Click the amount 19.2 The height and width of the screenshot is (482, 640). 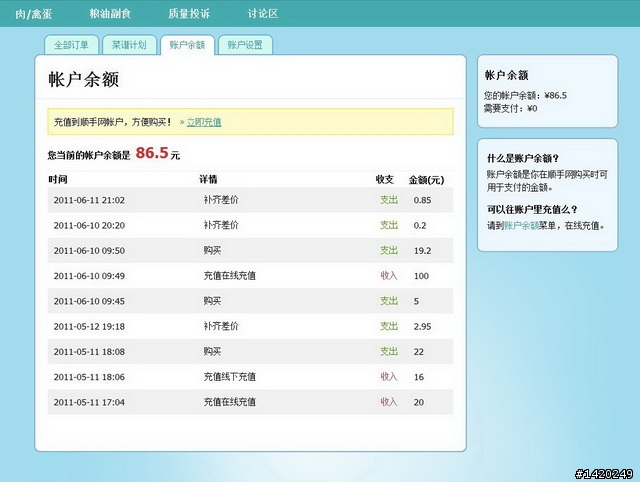422,251
